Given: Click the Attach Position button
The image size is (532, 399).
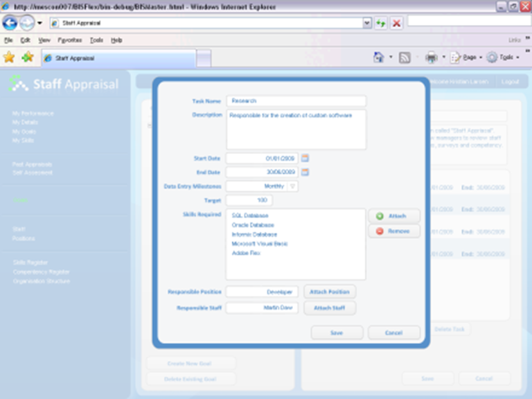Looking at the screenshot, I should pos(329,292).
